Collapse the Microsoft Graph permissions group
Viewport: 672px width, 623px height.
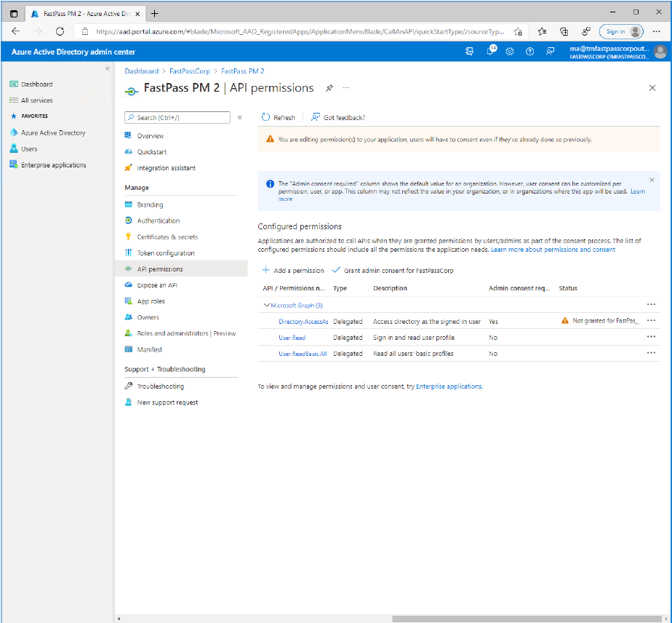[266, 305]
